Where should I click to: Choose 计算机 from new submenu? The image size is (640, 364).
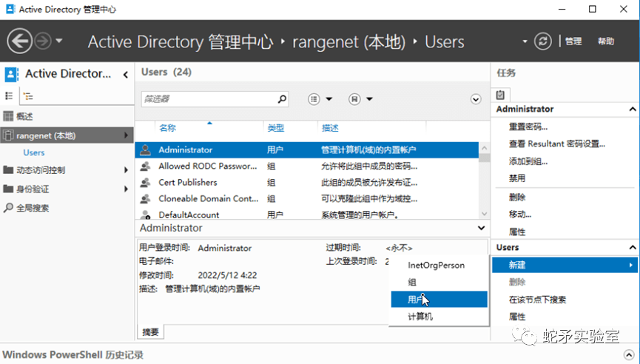[439, 316]
